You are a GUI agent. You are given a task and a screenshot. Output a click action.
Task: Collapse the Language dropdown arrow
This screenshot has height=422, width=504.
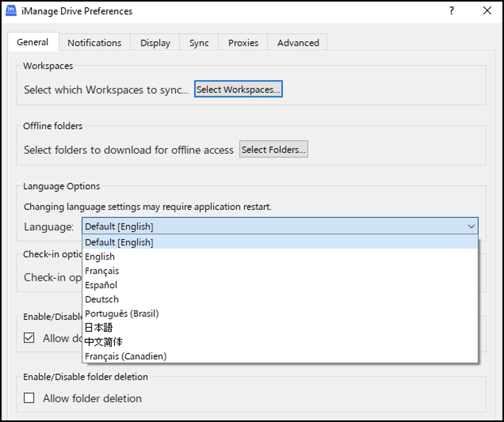(471, 226)
